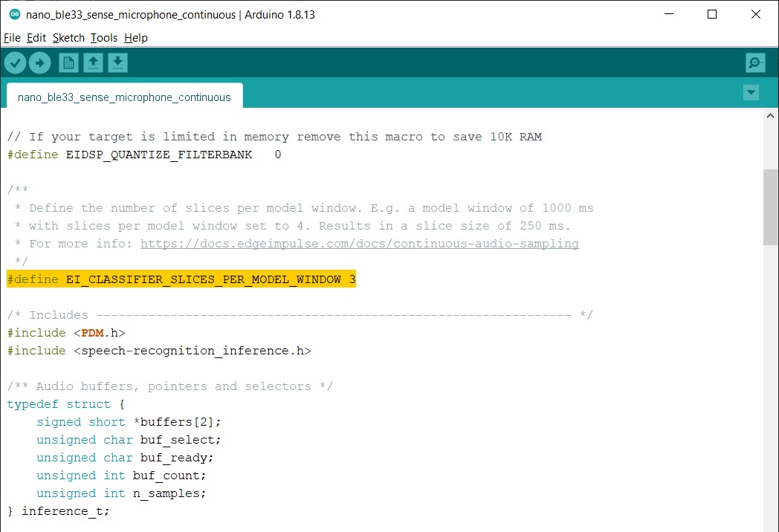Image resolution: width=779 pixels, height=532 pixels.
Task: Select the nano_ble33_sense_microphone_continuous tab
Action: (124, 96)
